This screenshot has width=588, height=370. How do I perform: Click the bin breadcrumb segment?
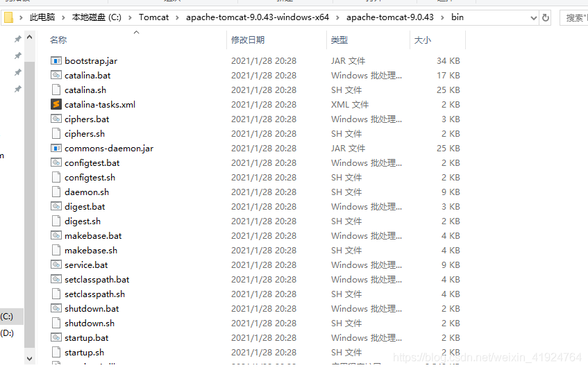tap(457, 17)
